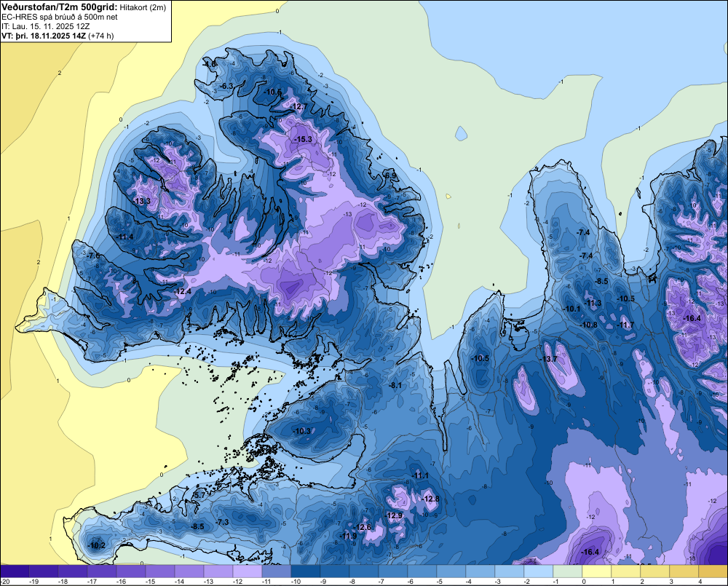
Task: Click the valid time 'VT: þri. 18.11.2025 14Z (+74 h)'
Action: point(58,36)
